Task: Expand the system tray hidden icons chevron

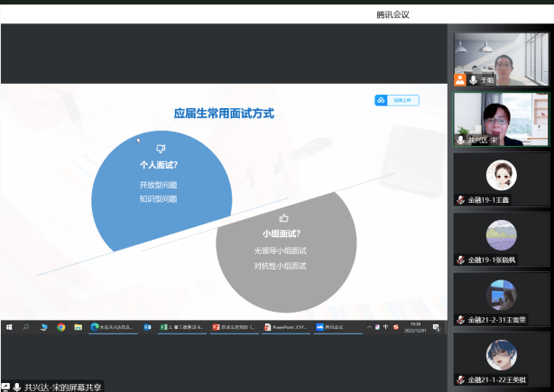Action: pyautogui.click(x=370, y=327)
